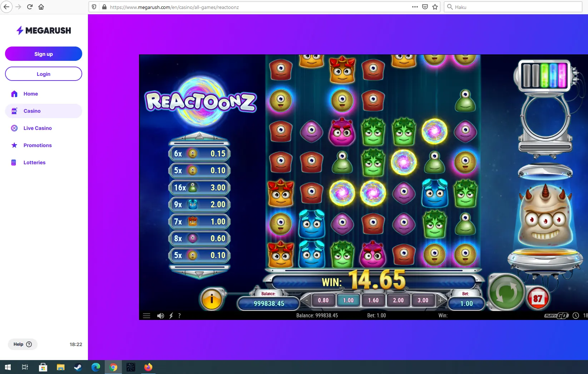Open browser home page icon

tap(41, 7)
